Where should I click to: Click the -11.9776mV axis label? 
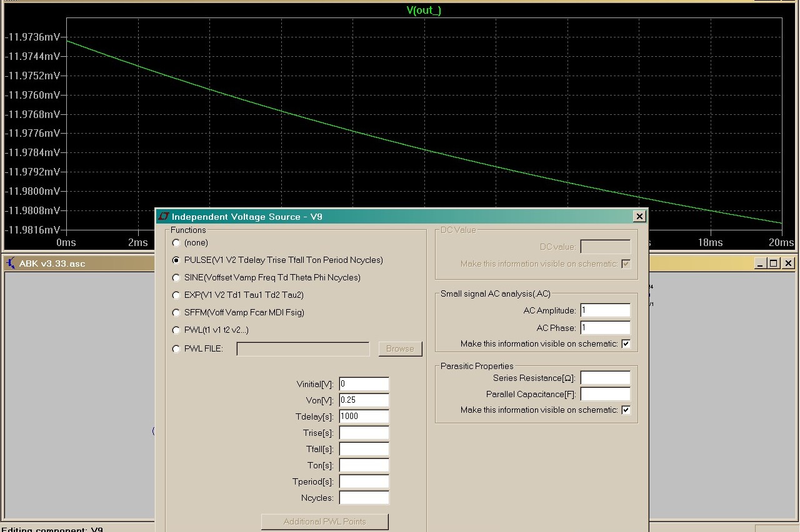tap(32, 133)
